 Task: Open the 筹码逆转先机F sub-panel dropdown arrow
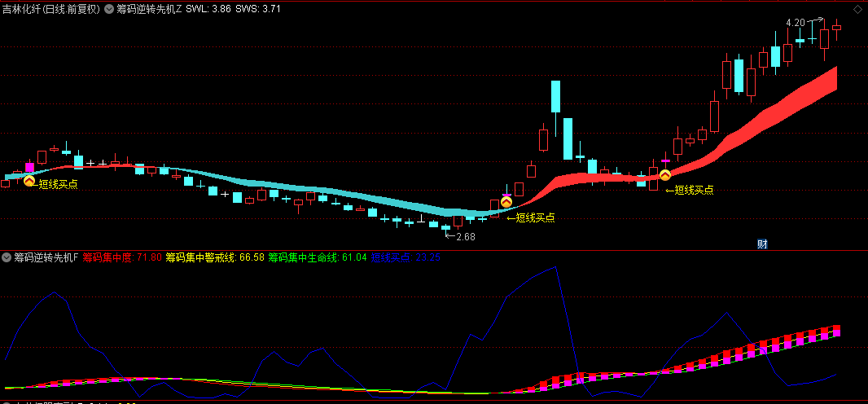click(7, 257)
